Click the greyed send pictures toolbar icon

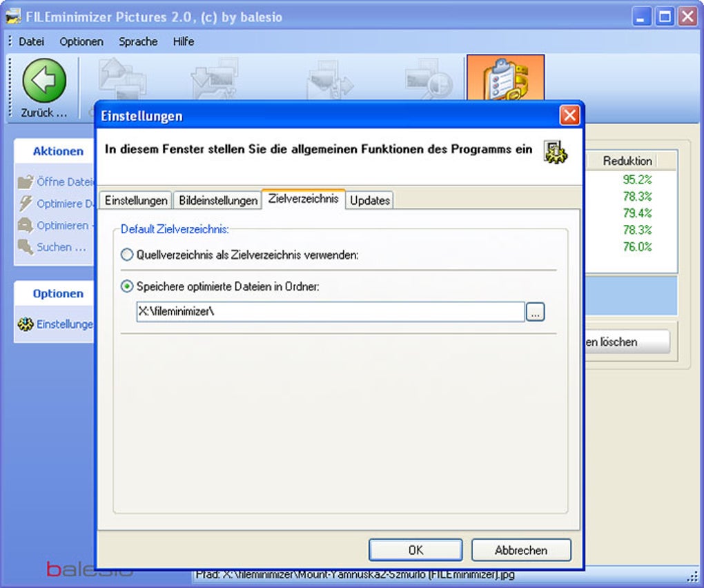(x=330, y=80)
